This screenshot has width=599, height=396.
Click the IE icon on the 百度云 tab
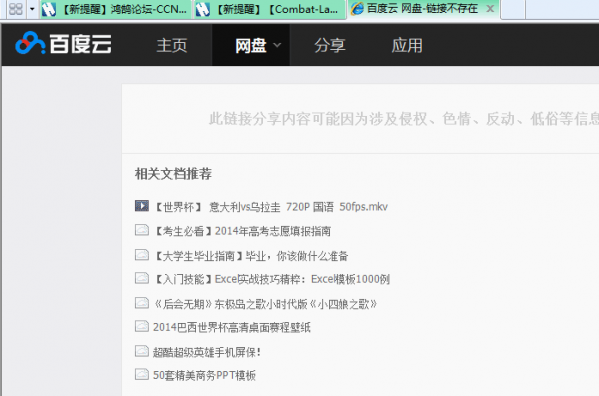[x=357, y=8]
